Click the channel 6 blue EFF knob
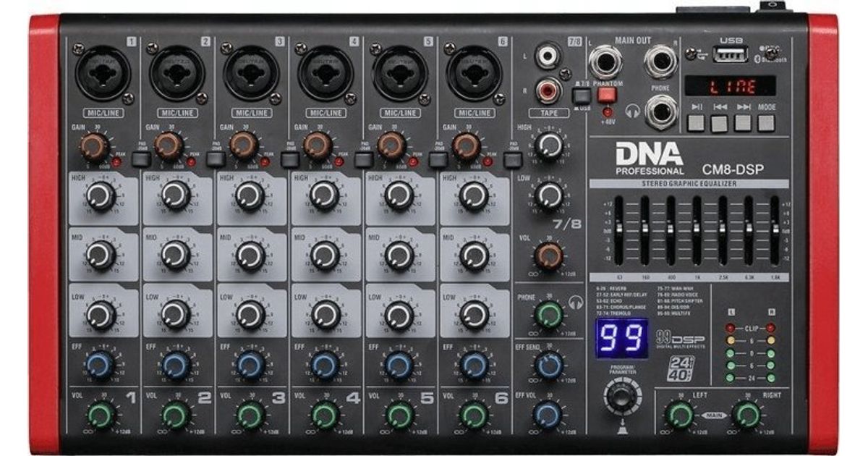 (x=474, y=366)
